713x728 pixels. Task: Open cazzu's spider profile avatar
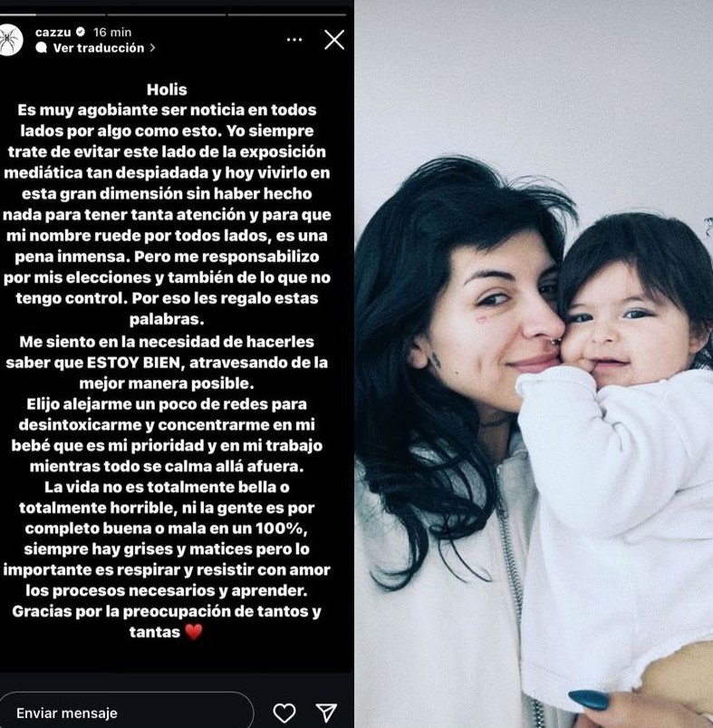coord(9,41)
